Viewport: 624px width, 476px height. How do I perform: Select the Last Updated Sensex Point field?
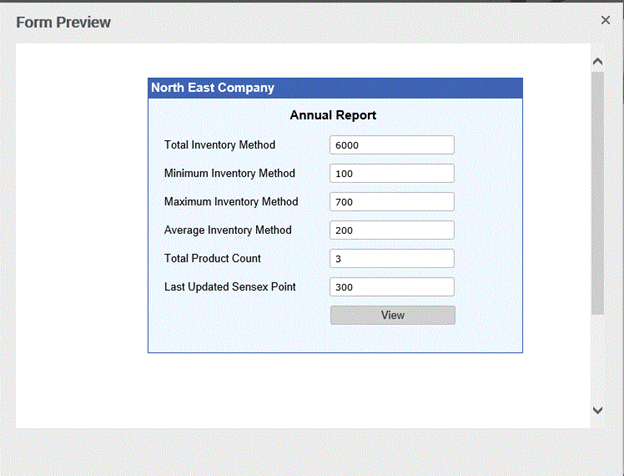(392, 287)
